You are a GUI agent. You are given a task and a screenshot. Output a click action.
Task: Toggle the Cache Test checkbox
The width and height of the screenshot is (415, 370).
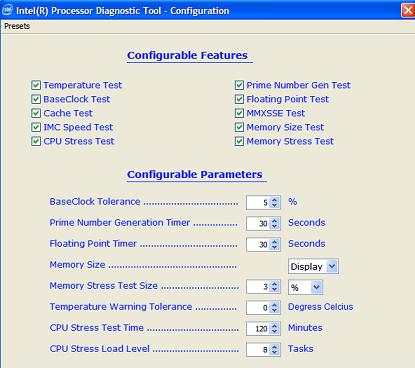(x=36, y=113)
